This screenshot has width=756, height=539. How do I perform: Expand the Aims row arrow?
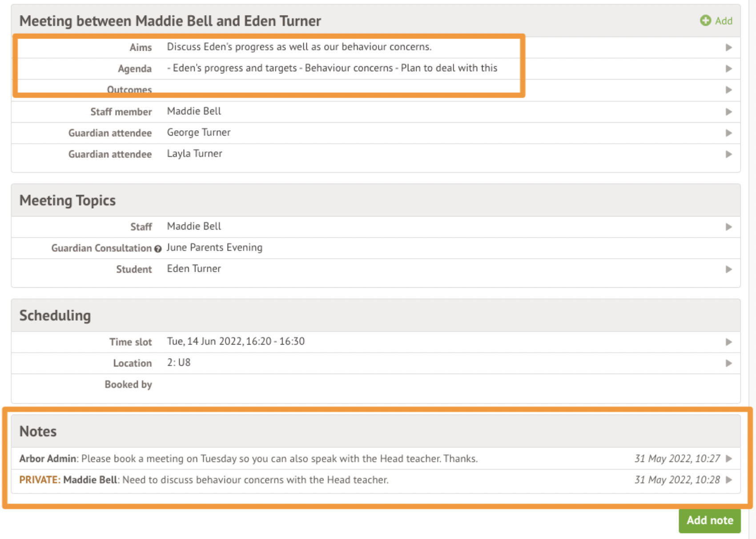pos(728,47)
